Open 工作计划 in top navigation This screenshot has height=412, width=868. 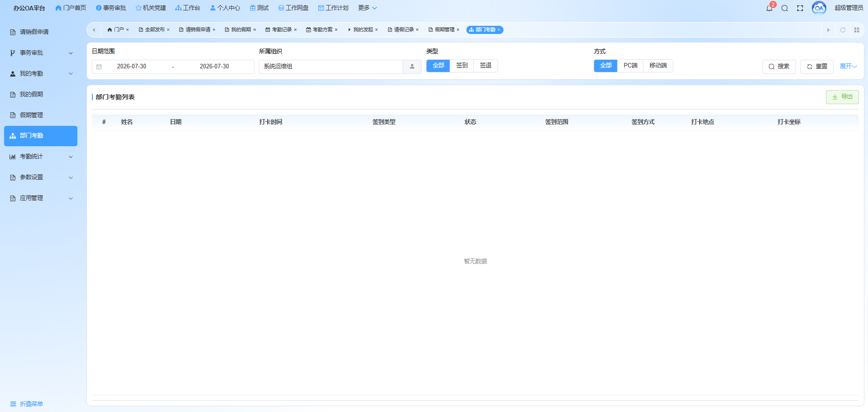point(333,8)
